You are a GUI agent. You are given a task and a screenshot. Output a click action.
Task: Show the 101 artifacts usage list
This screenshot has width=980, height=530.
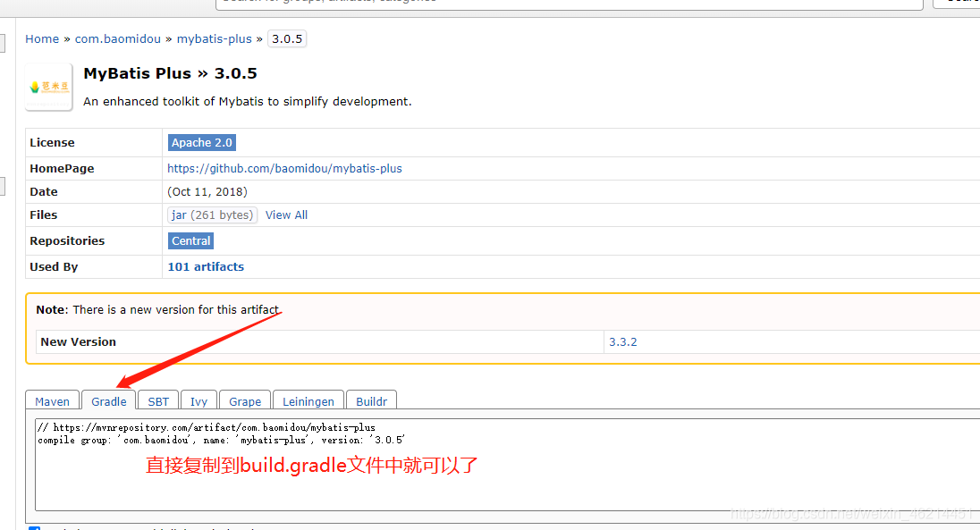tap(206, 267)
